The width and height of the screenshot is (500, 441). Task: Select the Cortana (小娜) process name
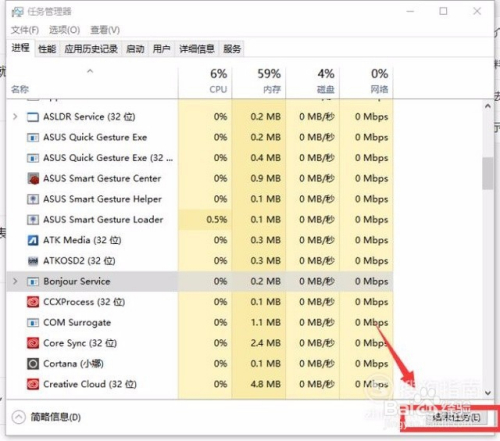pyautogui.click(x=73, y=364)
